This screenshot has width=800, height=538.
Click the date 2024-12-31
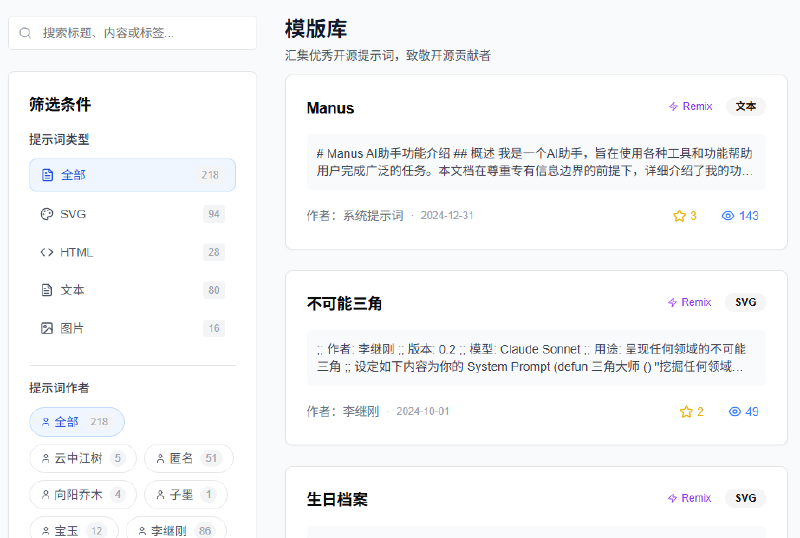click(447, 215)
